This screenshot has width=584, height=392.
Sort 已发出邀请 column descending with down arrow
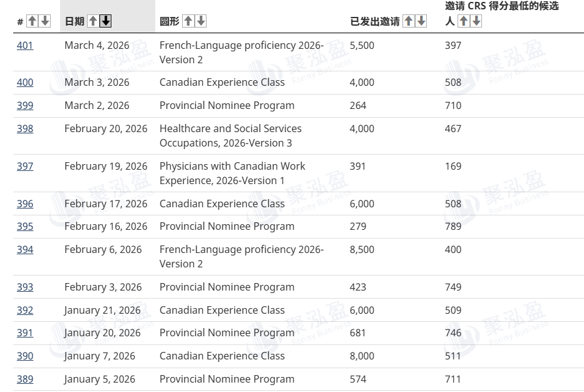coord(421,21)
